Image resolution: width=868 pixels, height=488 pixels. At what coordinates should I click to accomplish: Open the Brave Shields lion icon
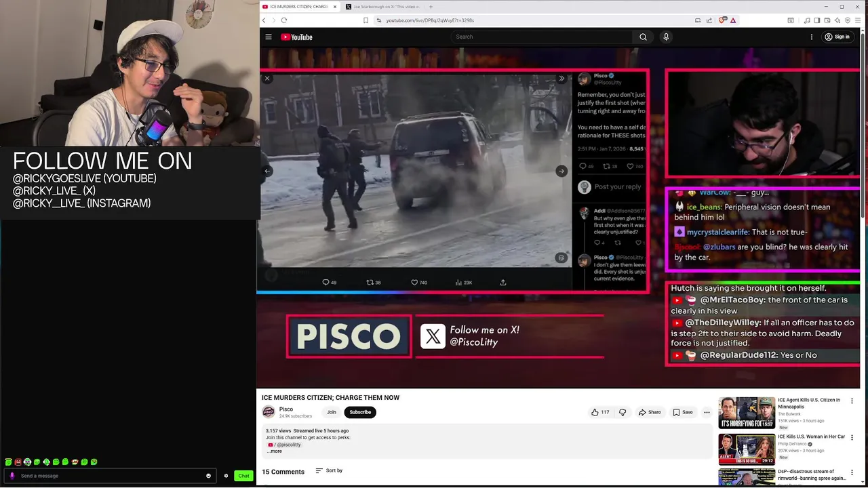click(722, 20)
